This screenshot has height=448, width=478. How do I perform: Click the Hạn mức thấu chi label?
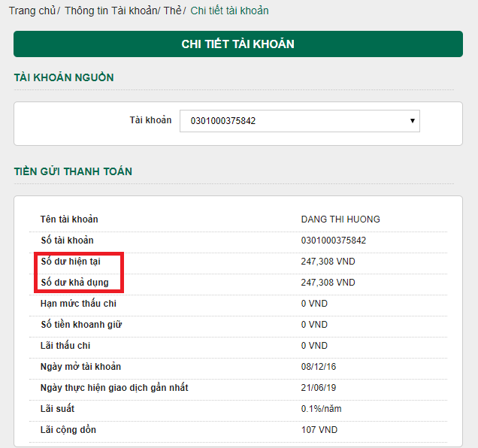(x=78, y=304)
